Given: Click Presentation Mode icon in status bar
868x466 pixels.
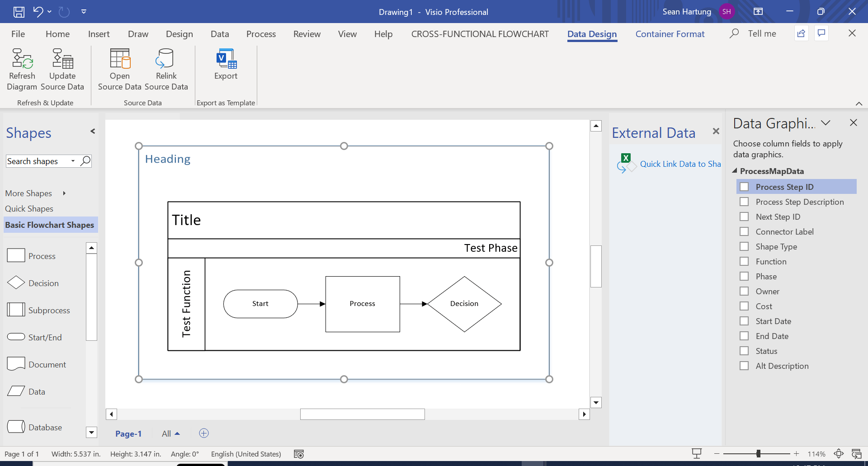Looking at the screenshot, I should pos(697,454).
